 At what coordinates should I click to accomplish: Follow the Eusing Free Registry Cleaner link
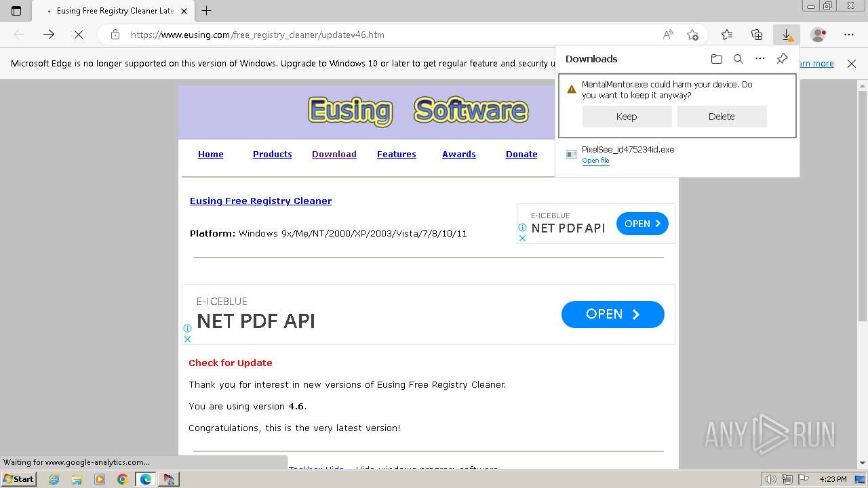(260, 201)
